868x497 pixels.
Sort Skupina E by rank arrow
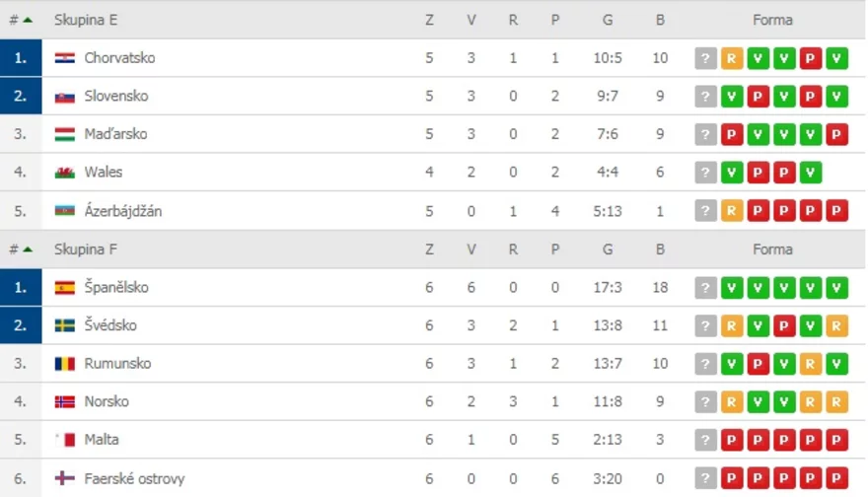28,20
